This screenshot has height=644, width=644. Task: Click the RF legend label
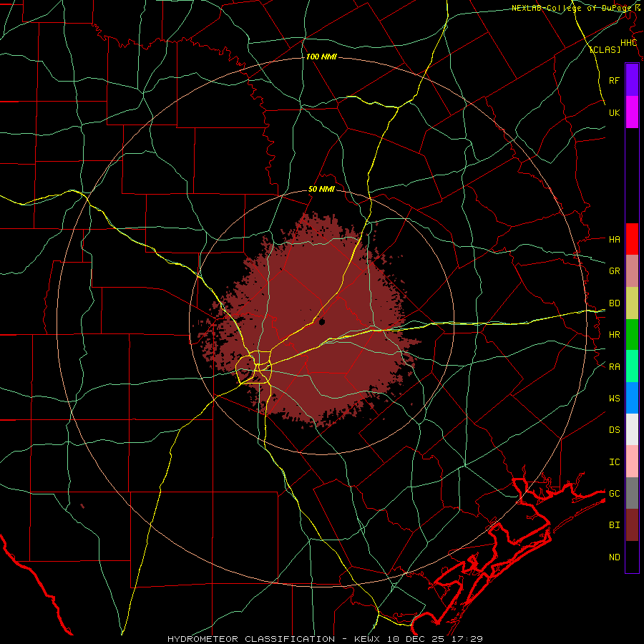(614, 80)
